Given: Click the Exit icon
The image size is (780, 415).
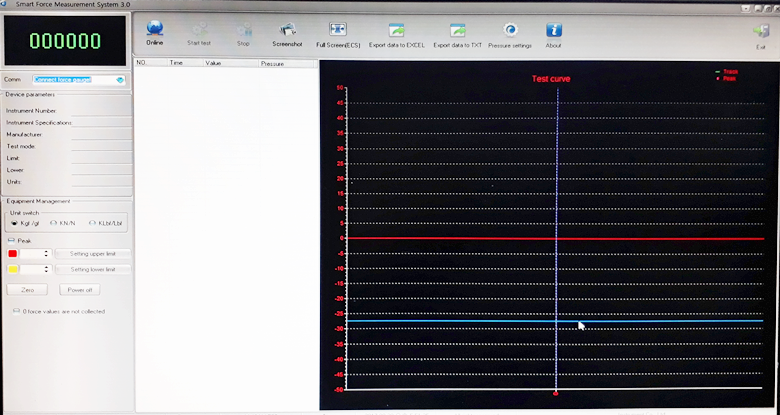Looking at the screenshot, I should point(761,31).
